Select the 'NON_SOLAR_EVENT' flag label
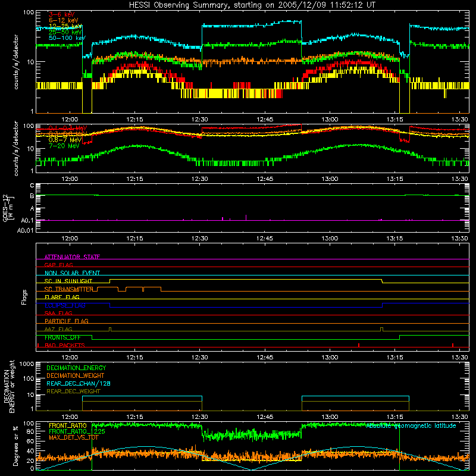 (x=72, y=273)
